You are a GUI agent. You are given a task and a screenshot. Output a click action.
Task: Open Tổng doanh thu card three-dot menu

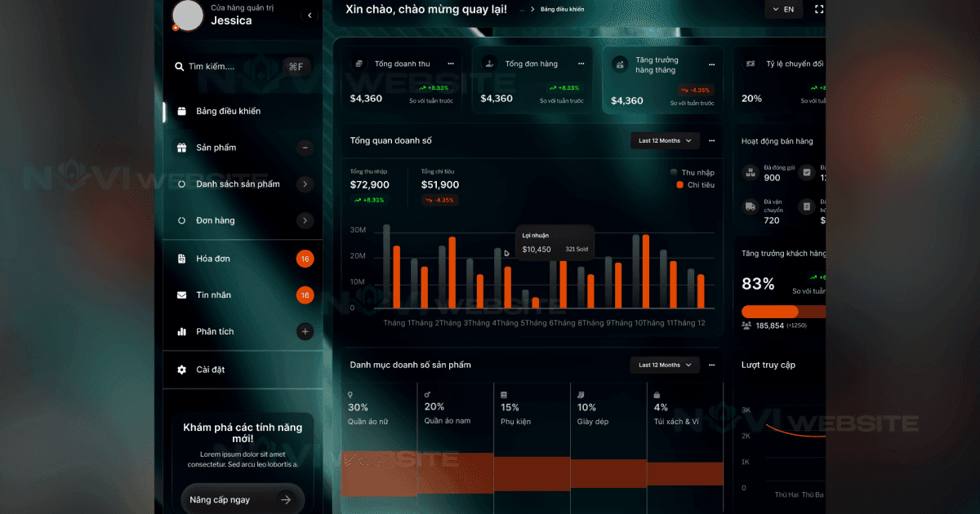(x=450, y=64)
